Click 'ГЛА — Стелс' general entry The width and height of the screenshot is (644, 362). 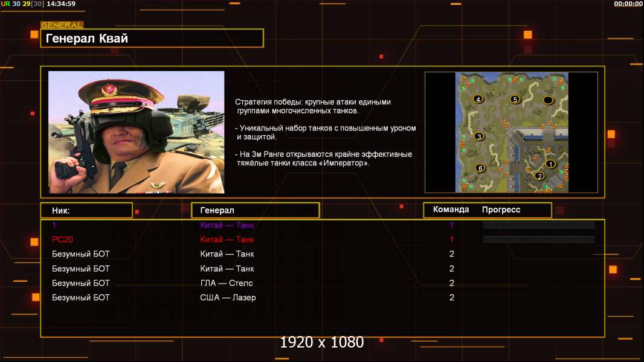(227, 283)
